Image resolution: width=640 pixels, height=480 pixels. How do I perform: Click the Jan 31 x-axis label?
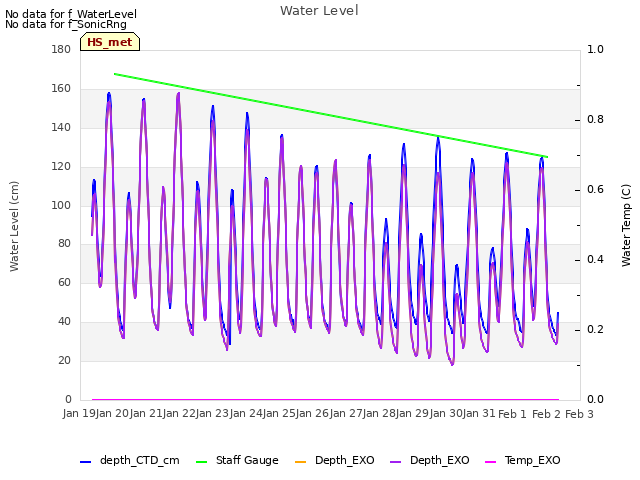pyautogui.click(x=479, y=413)
